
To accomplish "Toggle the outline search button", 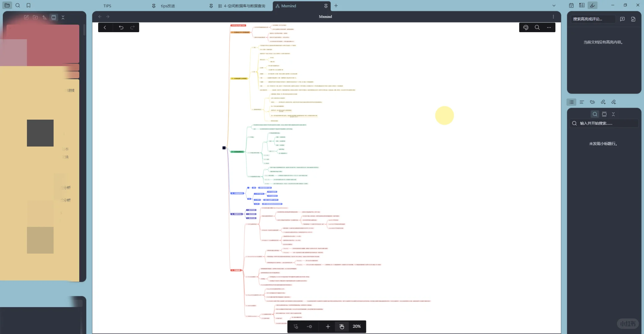I will pyautogui.click(x=595, y=114).
